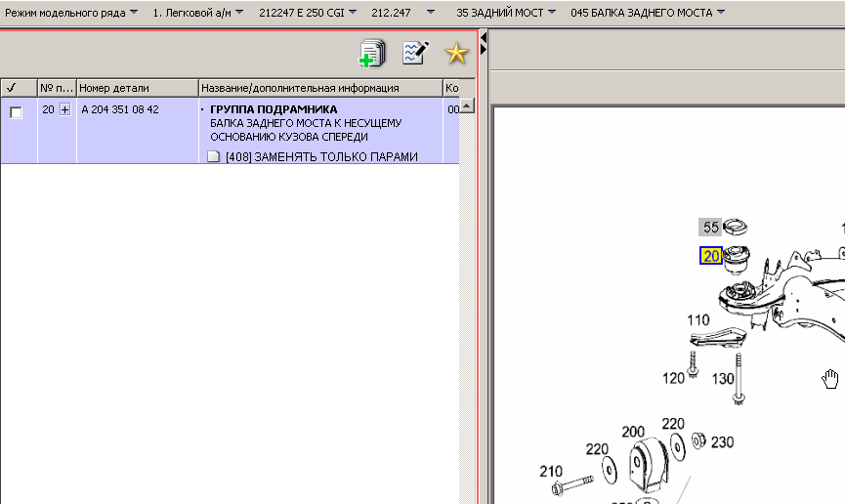Open the '35 ЗАДНИЙ МОСТ' group menu

pyautogui.click(x=506, y=14)
